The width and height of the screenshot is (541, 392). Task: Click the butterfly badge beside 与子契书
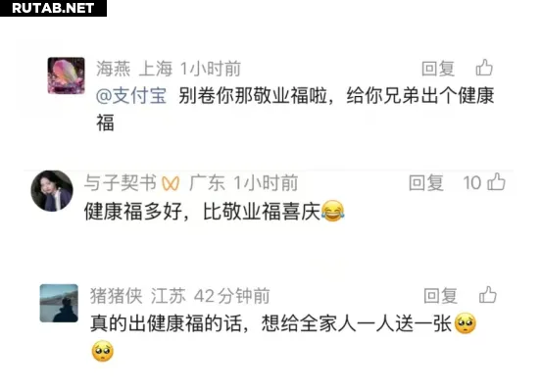pos(171,183)
